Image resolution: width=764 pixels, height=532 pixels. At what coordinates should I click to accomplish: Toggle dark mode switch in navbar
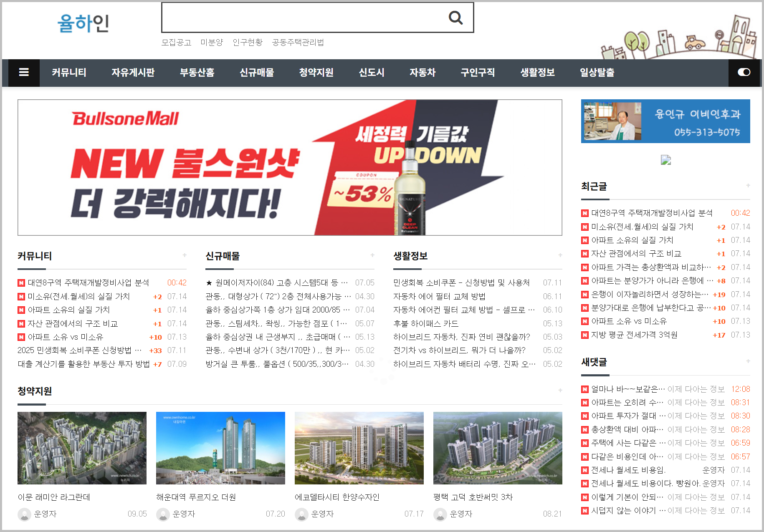pos(744,73)
